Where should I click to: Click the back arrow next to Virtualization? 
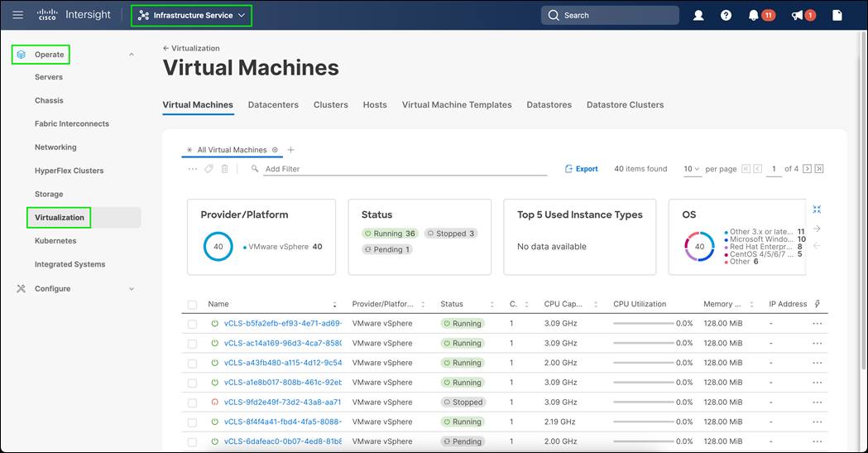pyautogui.click(x=165, y=48)
